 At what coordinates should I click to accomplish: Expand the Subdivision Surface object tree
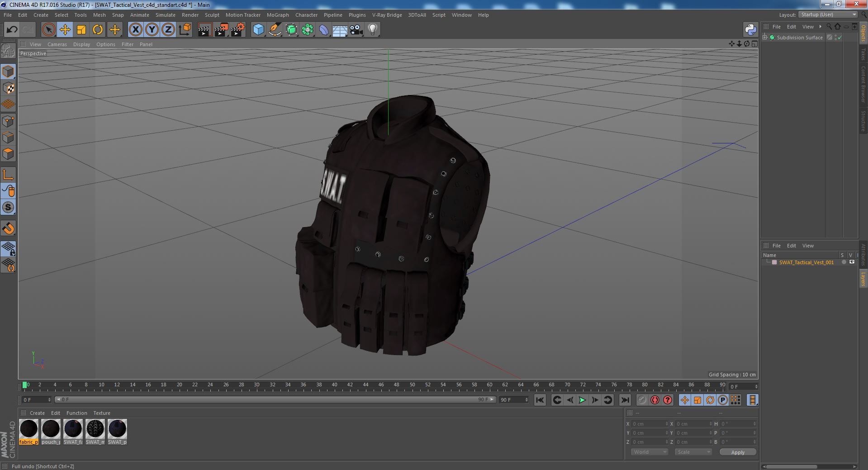[x=765, y=38]
